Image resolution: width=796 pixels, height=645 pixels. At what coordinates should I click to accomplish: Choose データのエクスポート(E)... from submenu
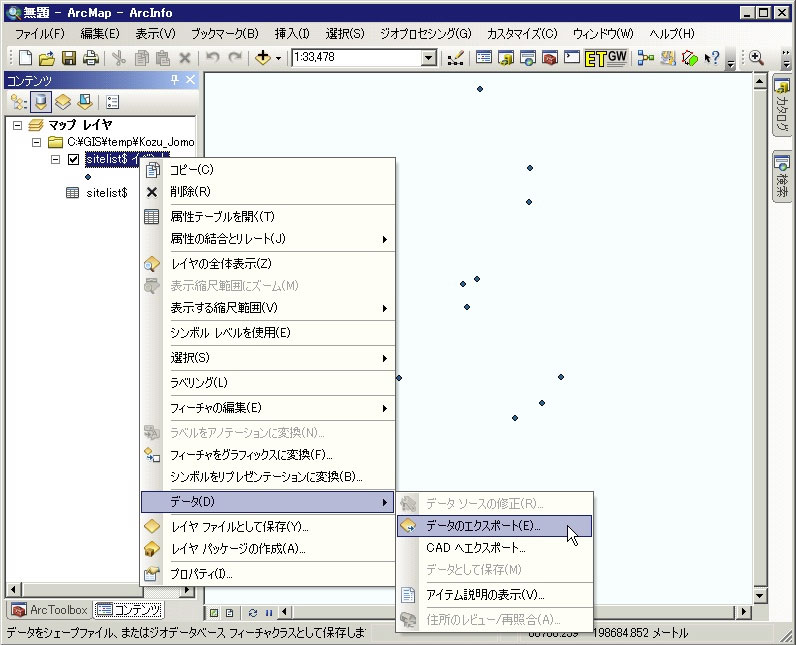(494, 526)
